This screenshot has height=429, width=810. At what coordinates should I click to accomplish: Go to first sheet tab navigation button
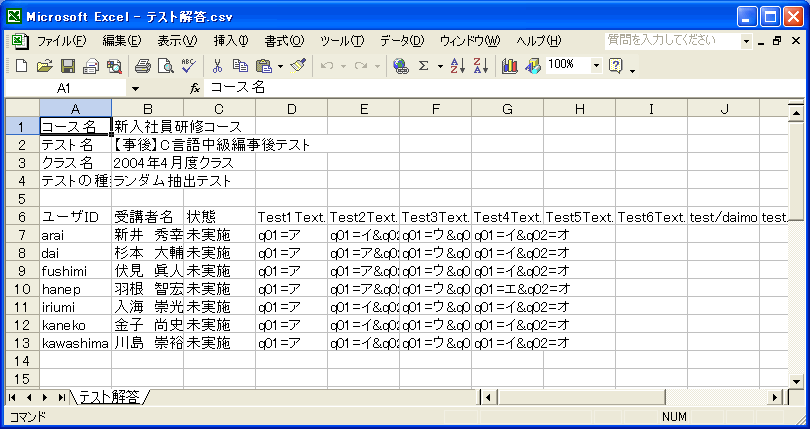click(12, 397)
